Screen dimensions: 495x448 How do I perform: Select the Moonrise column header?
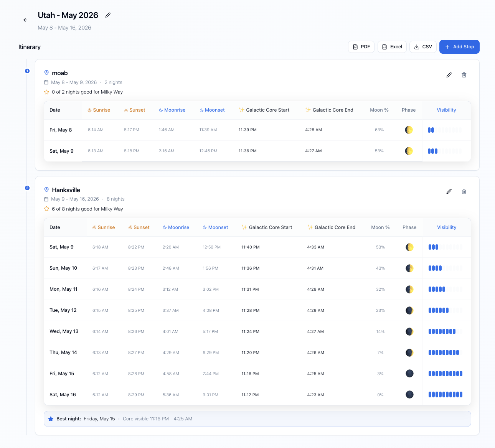point(172,110)
